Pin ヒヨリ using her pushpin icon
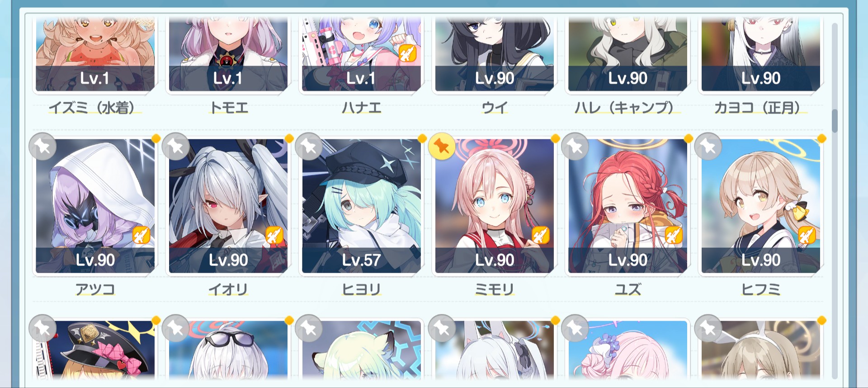Screen dimensions: 868x388 [309, 147]
